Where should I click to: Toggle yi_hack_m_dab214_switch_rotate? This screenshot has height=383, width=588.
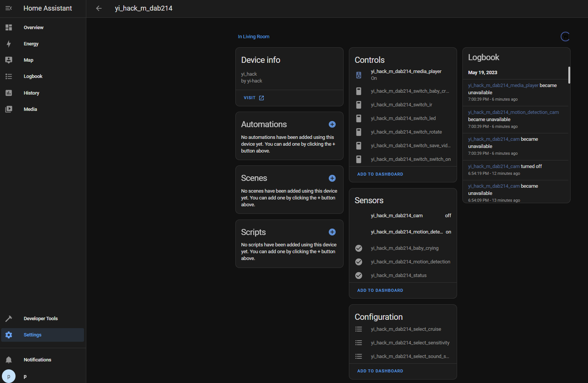pos(358,132)
